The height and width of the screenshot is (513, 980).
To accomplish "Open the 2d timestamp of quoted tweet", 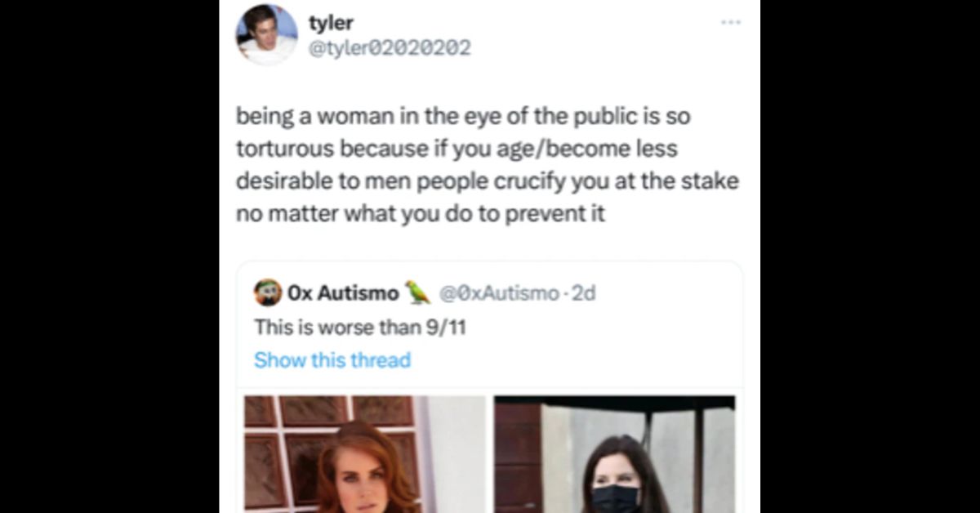I will [x=584, y=292].
